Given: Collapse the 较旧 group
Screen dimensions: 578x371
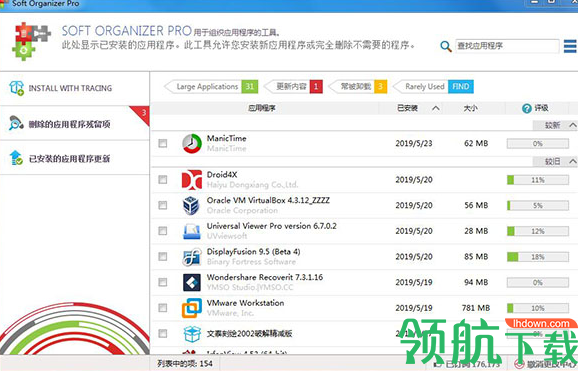Looking at the screenshot, I should [572, 162].
